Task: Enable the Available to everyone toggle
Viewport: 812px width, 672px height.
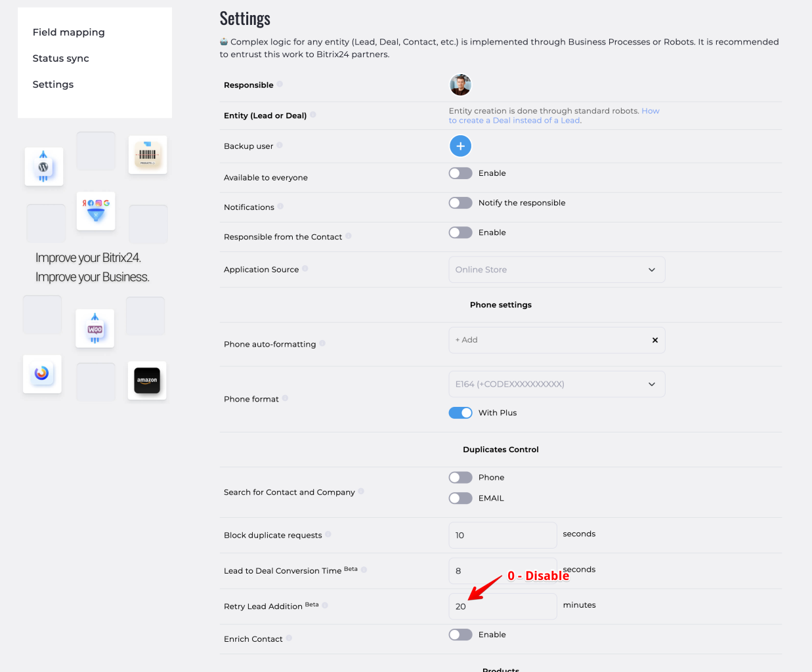Action: (x=460, y=173)
